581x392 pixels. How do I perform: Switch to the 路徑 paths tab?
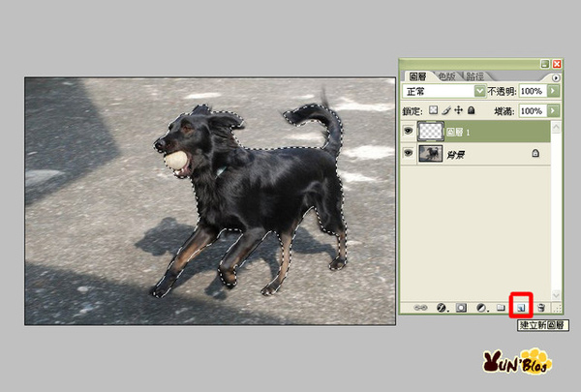474,76
